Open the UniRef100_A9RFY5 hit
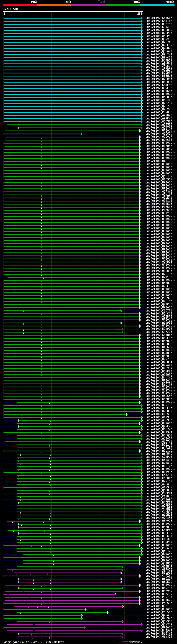The image size is (177, 644). tap(159, 118)
